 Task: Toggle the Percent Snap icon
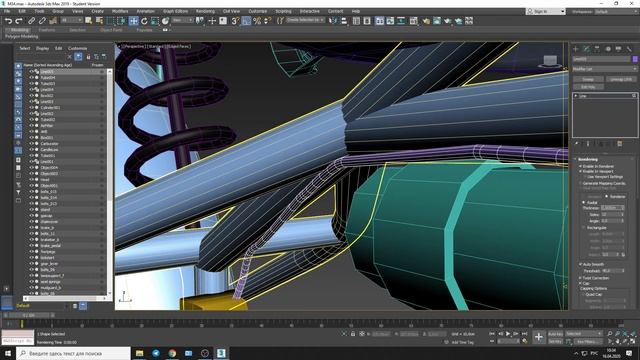(257, 21)
